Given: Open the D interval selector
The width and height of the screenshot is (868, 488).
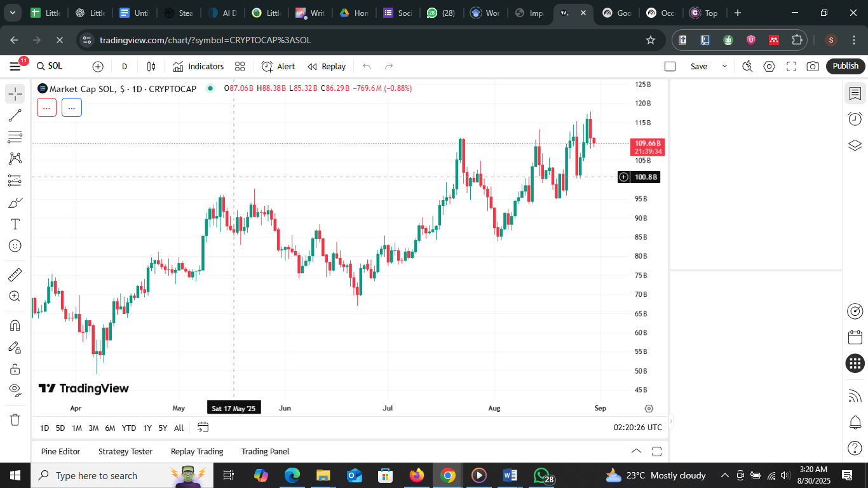Looking at the screenshot, I should tap(125, 66).
